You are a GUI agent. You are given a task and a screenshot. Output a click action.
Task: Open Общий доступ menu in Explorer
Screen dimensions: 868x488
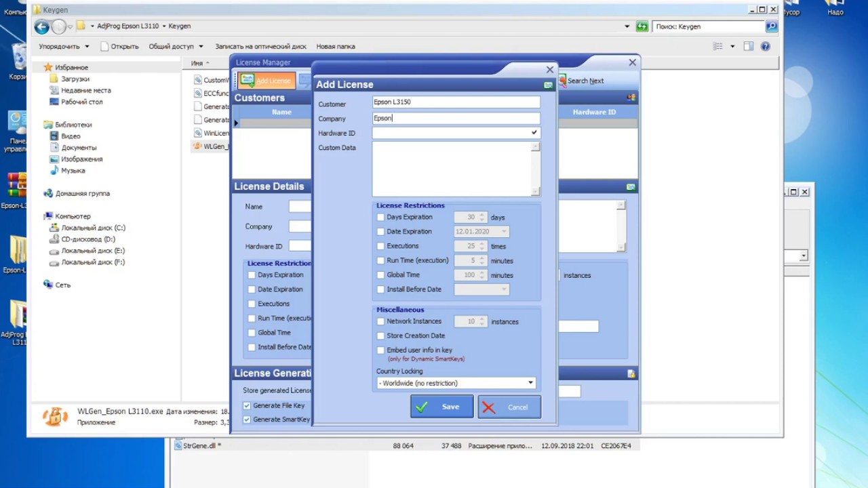[176, 46]
